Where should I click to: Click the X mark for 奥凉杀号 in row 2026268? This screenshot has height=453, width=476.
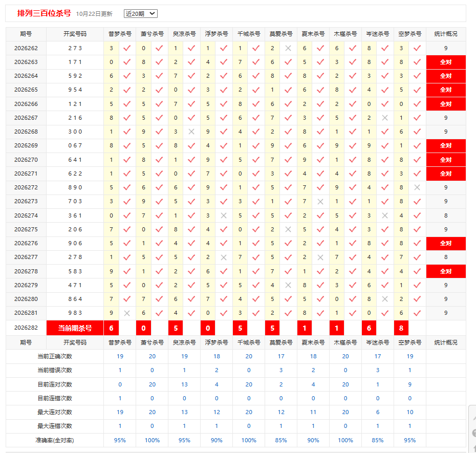pos(191,132)
